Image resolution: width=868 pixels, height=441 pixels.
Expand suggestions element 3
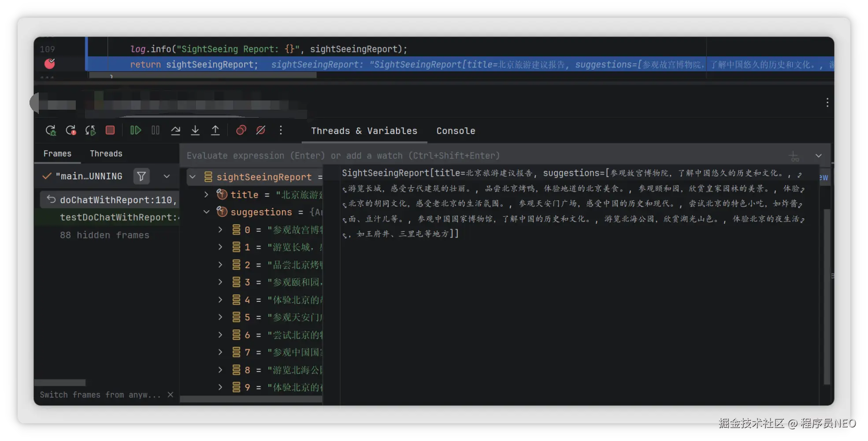pyautogui.click(x=220, y=282)
